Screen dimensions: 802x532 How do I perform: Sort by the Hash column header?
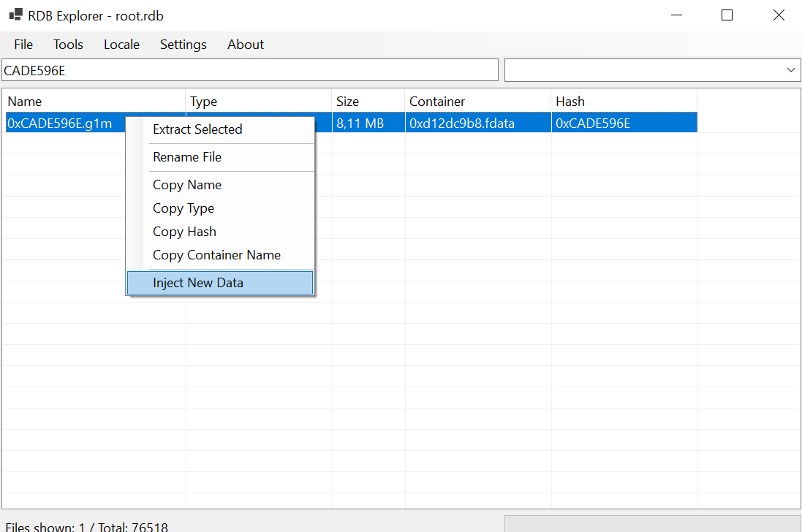[624, 101]
